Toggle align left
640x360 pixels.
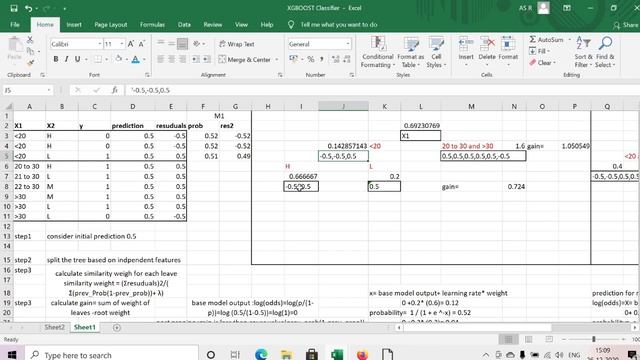(x=161, y=60)
